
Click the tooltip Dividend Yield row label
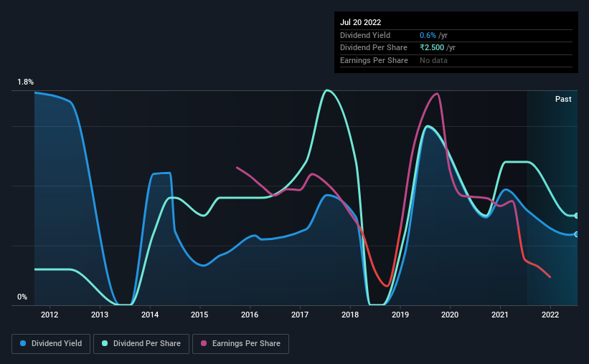(365, 35)
